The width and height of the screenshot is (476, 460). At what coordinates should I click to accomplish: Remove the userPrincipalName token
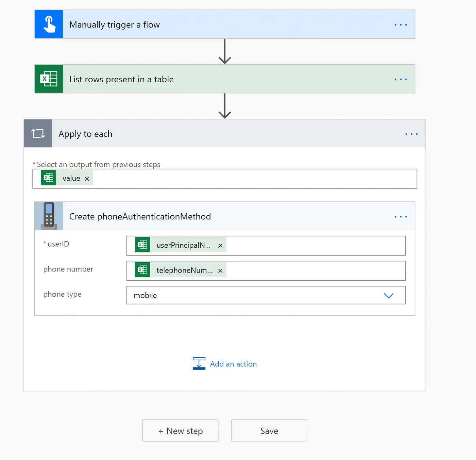(220, 246)
